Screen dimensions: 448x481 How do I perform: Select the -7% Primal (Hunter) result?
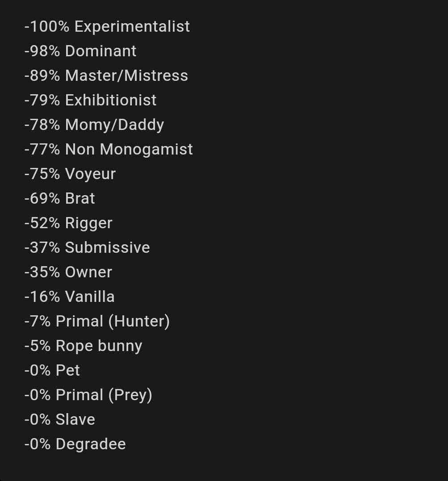click(97, 322)
